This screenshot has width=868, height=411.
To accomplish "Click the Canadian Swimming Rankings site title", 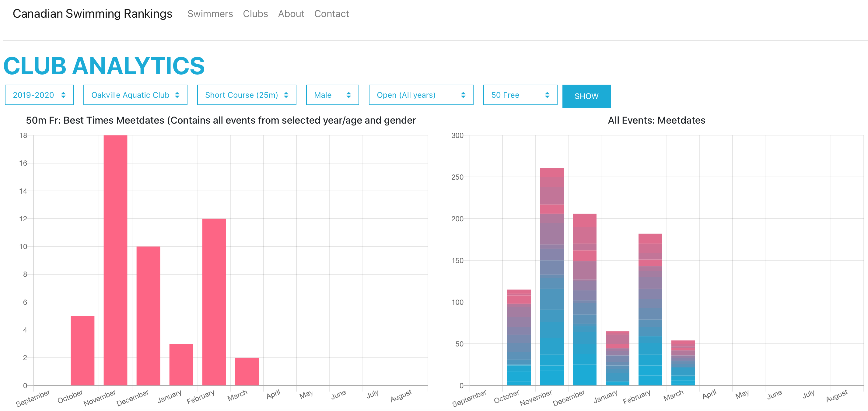I will 92,14.
